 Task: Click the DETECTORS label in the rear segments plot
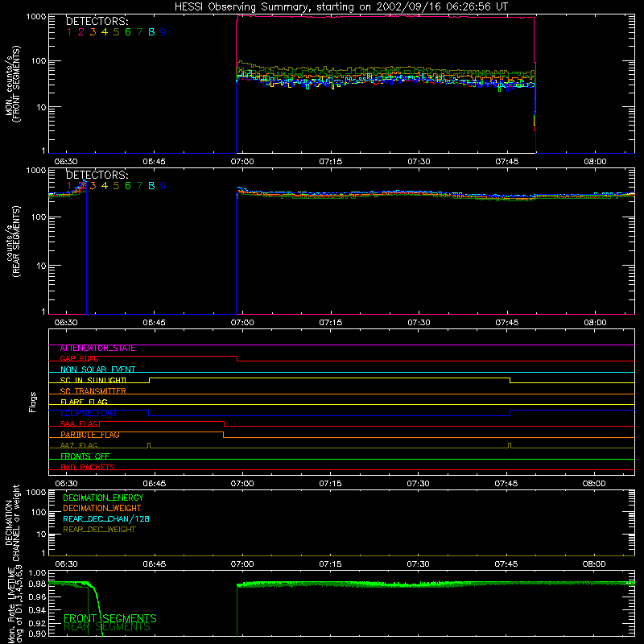click(97, 175)
